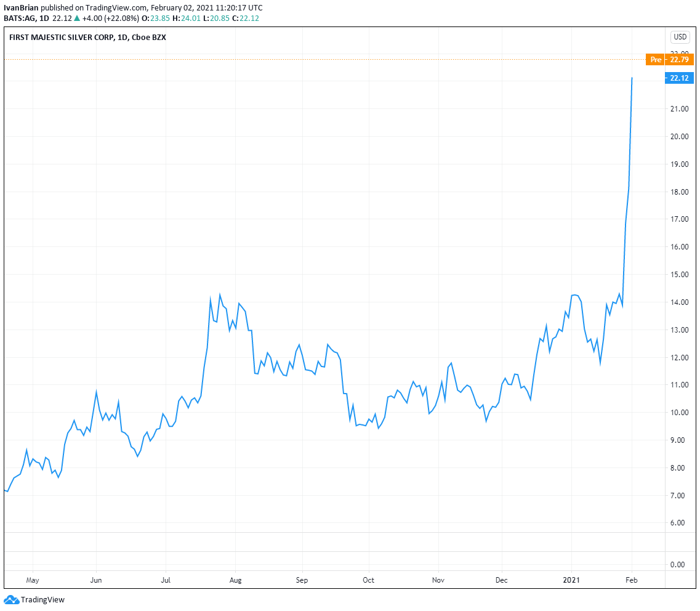Click the Jun label on time axis
This screenshot has width=700, height=611.
pos(96,580)
